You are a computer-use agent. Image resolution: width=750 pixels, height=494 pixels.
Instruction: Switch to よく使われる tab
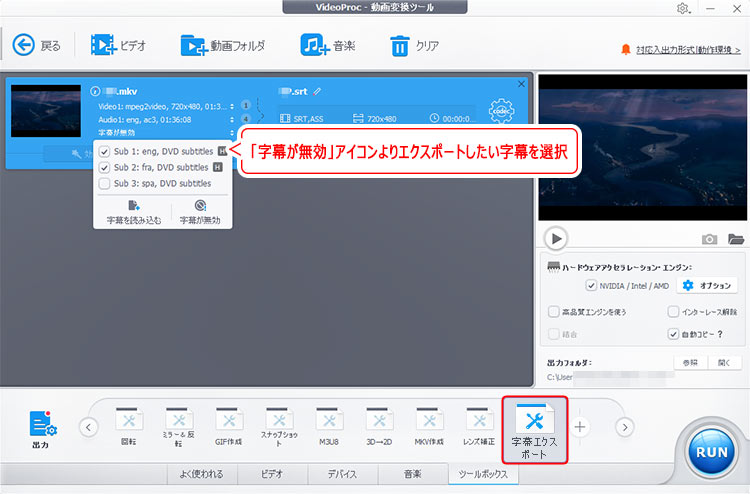coord(201,473)
